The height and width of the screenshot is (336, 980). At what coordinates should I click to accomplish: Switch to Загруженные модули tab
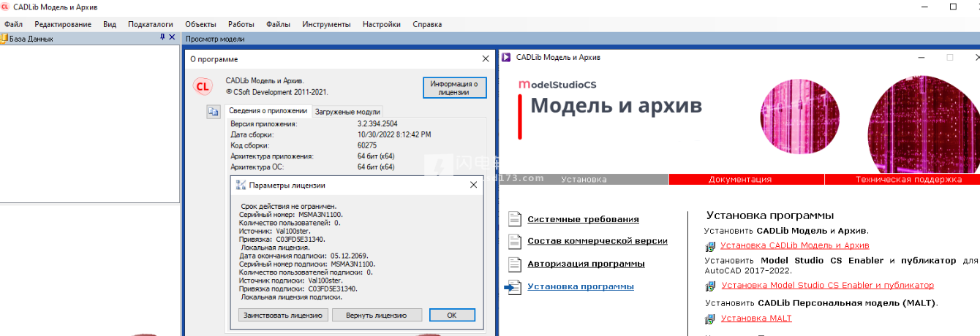point(347,112)
